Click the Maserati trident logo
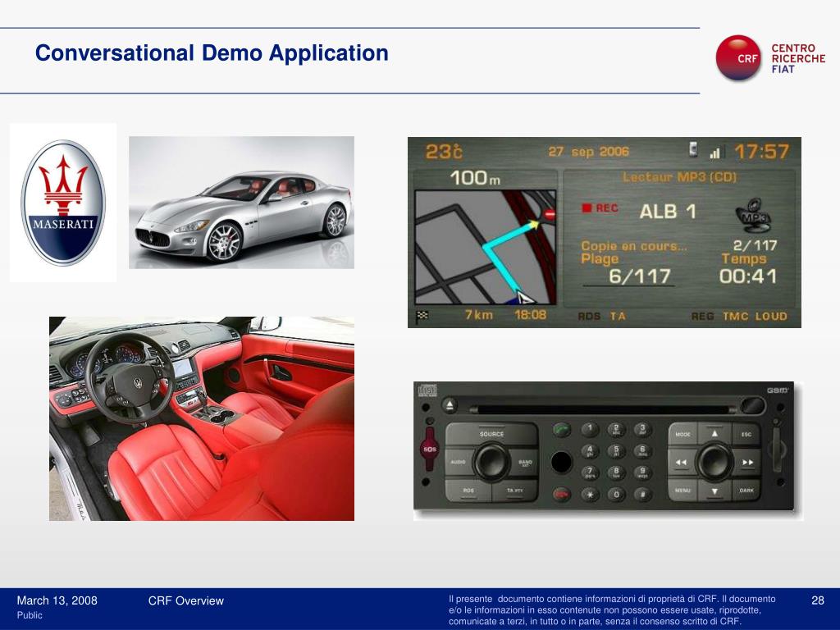Viewport: 840px width, 630px height. [x=63, y=203]
